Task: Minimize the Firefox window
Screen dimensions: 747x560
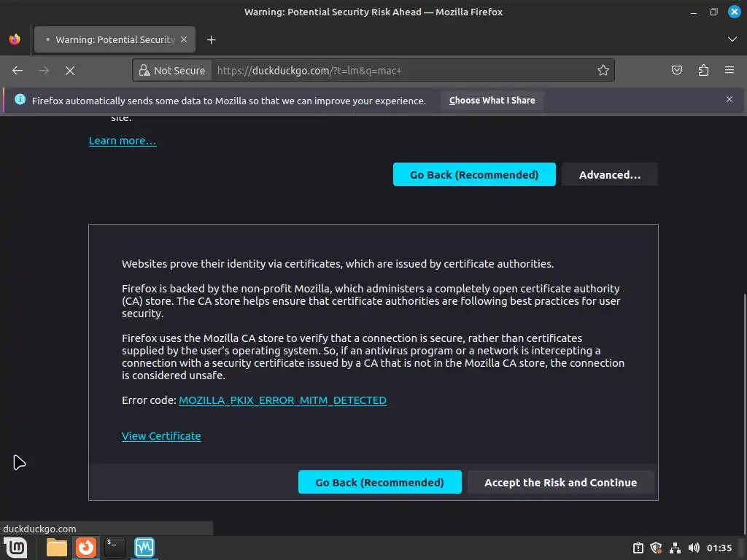Action: (693, 12)
